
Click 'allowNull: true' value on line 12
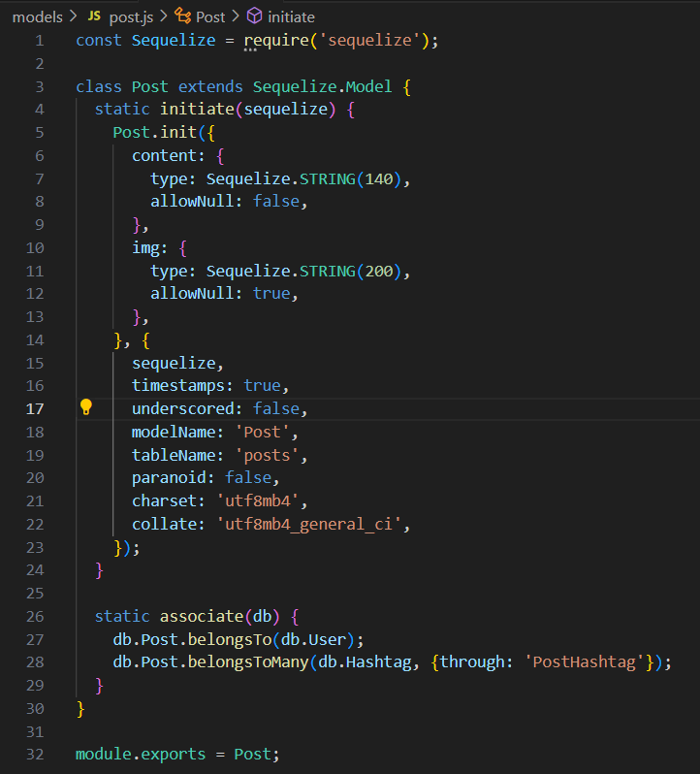pos(271,294)
